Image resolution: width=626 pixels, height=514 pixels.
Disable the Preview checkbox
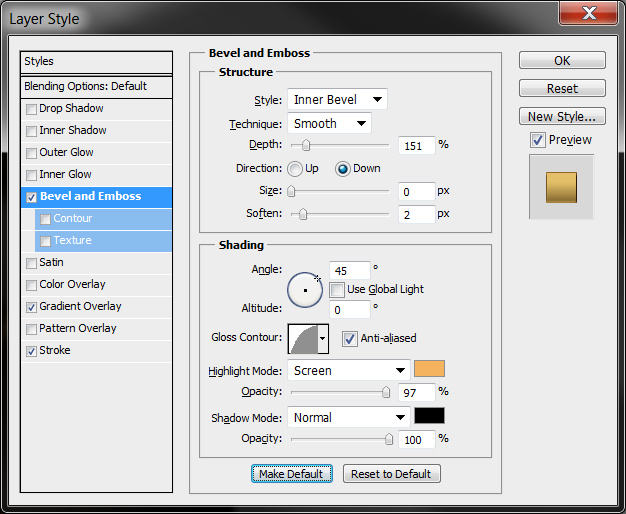(538, 140)
